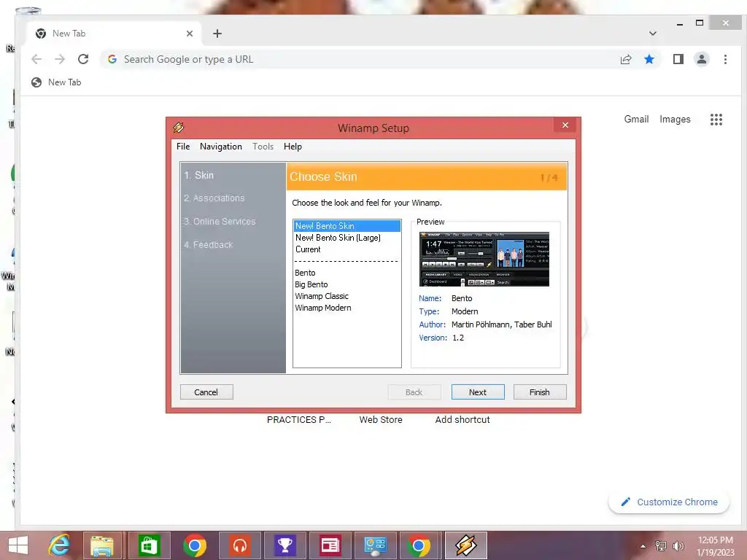Image resolution: width=747 pixels, height=560 pixels.
Task: Open the Chrome profile avatar
Action: click(701, 59)
